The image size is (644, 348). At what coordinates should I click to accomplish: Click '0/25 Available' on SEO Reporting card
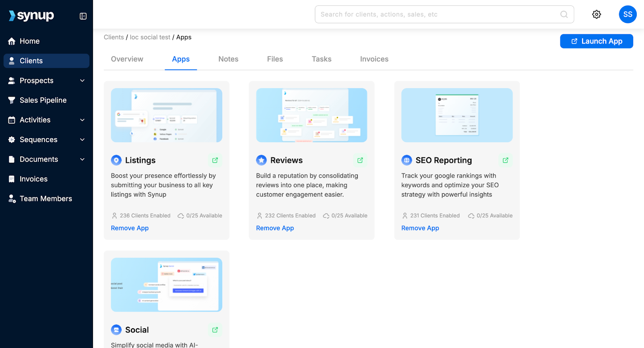coord(495,216)
